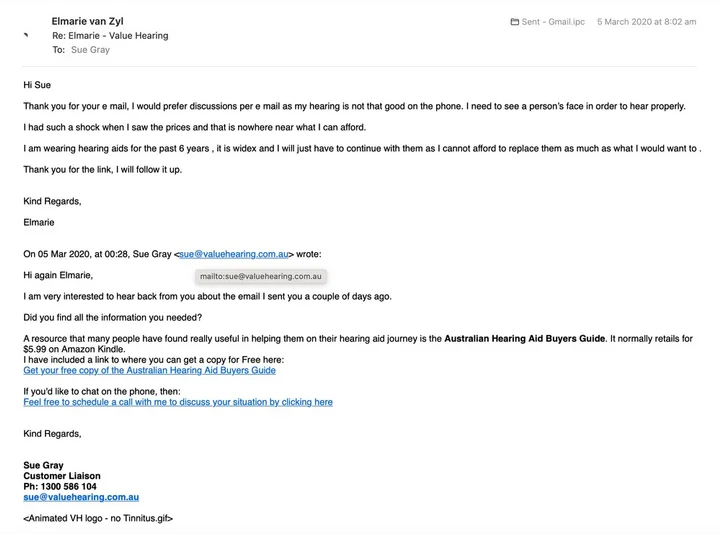The image size is (720, 534).
Task: Click bold Australian Hearing Aid Buyers Guide text
Action: [x=524, y=338]
